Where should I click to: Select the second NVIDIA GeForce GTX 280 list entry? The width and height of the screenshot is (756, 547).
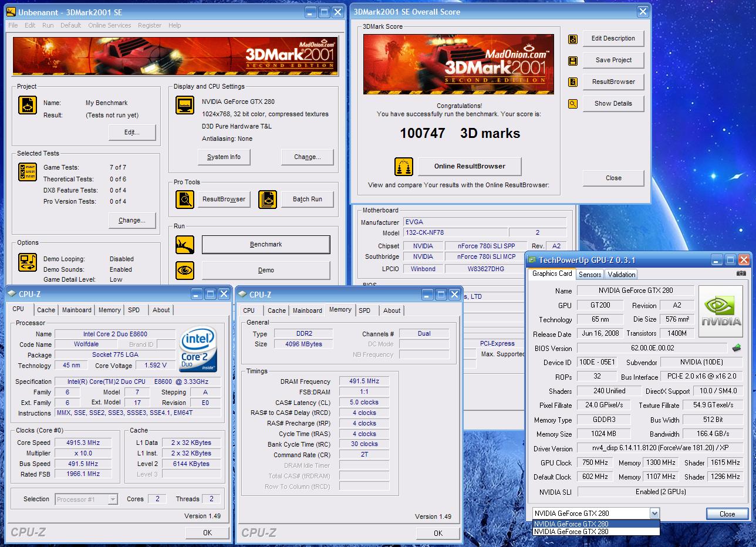(x=596, y=532)
